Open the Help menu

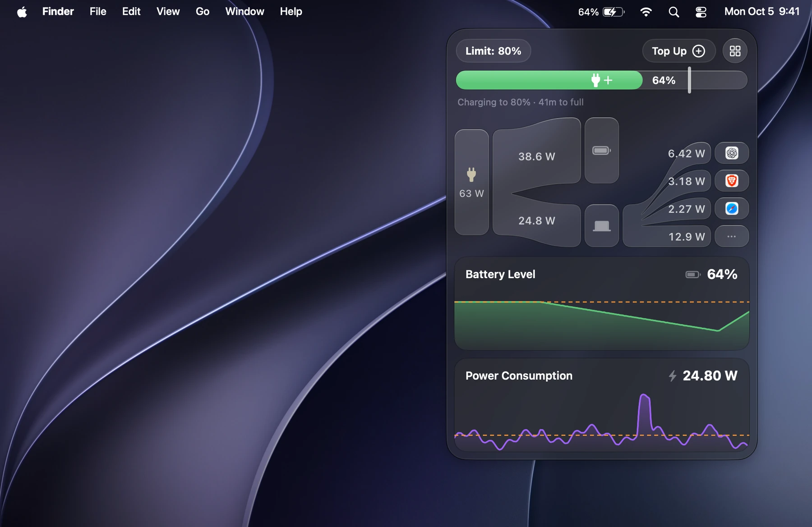(291, 12)
